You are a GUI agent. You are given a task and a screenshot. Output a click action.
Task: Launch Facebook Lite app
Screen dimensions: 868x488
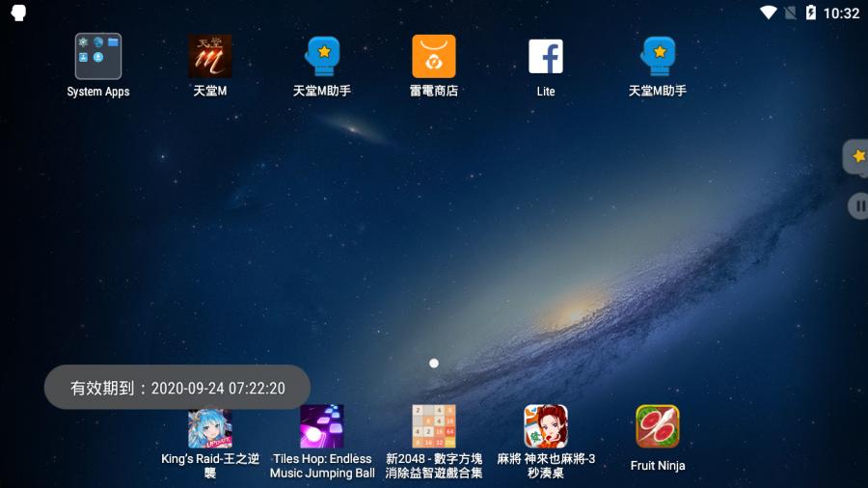[x=546, y=57]
